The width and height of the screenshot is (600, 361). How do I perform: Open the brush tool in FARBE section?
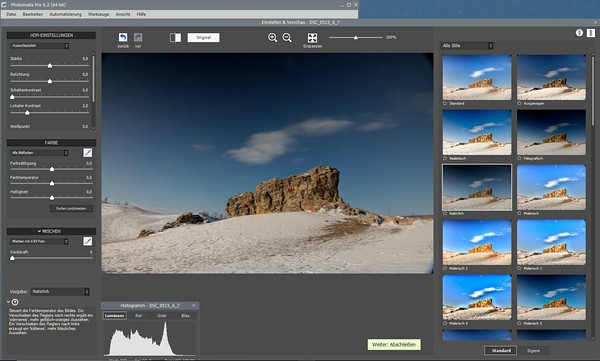coord(88,153)
